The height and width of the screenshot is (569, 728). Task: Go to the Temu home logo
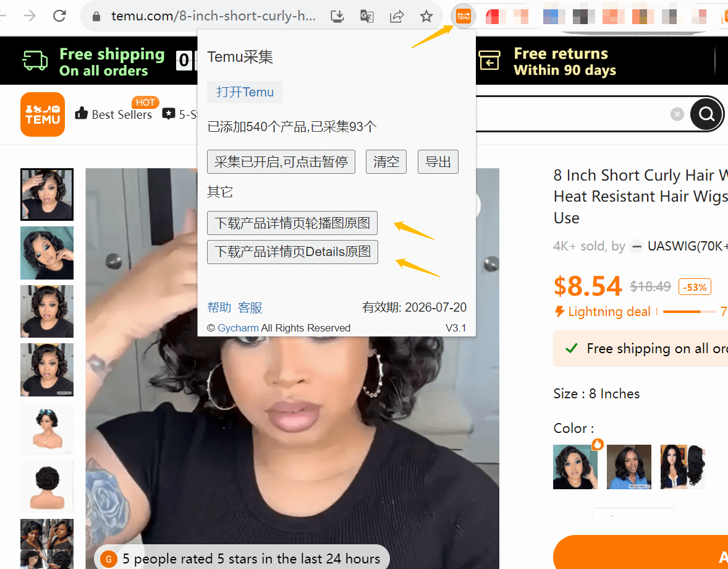click(x=43, y=114)
